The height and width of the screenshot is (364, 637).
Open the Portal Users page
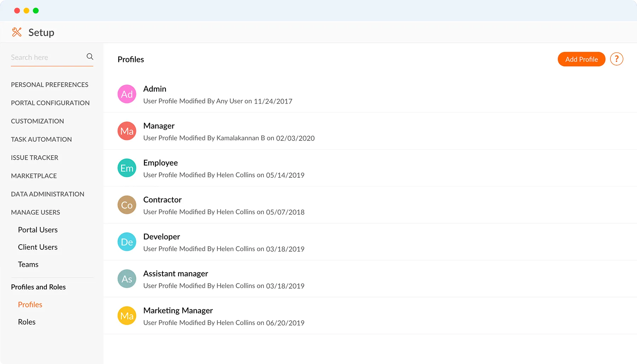tap(38, 229)
